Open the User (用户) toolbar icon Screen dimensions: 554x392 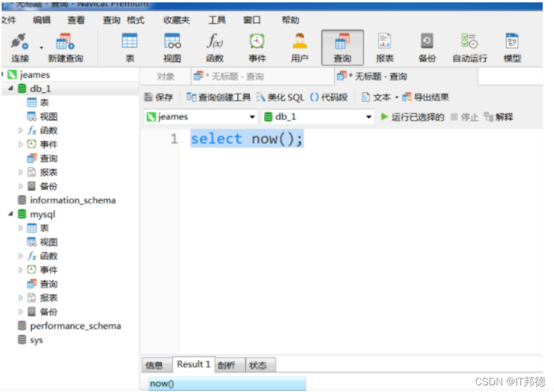pyautogui.click(x=300, y=48)
